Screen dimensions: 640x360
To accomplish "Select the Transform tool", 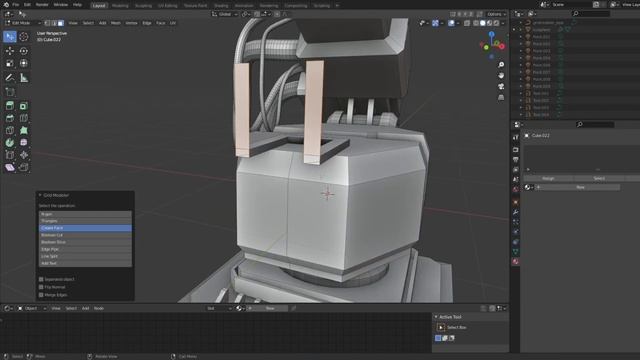I will tap(24, 63).
